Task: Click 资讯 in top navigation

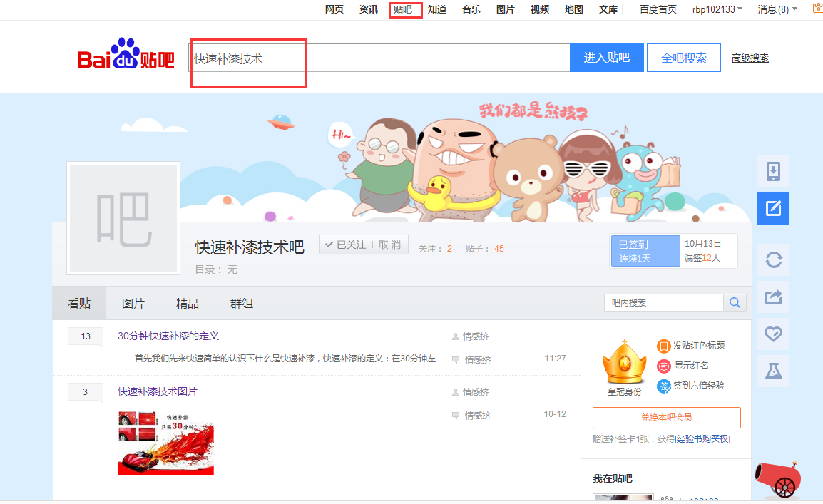Action: (369, 9)
